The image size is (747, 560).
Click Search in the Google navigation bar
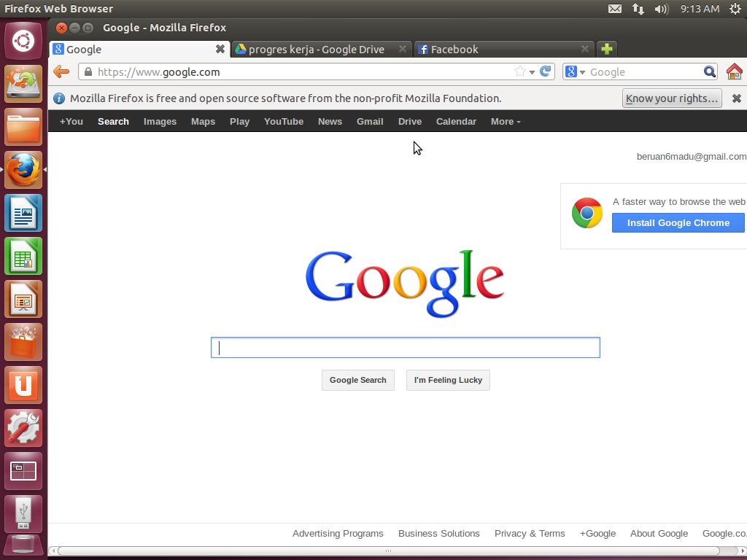pos(113,122)
